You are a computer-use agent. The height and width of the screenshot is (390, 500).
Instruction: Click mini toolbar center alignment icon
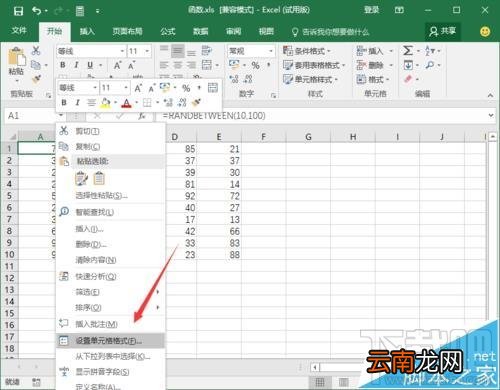91,103
